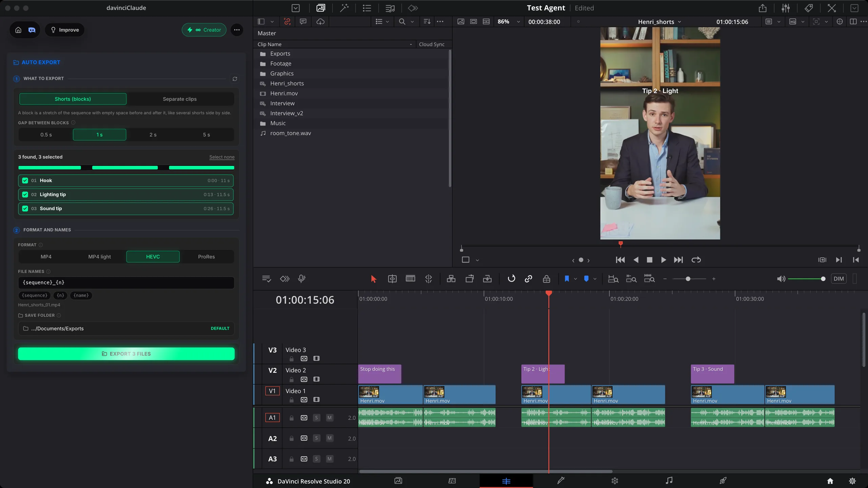Screen dimensions: 868x488
Task: Click the blue Marker icon in toolbar
Action: 586,279
